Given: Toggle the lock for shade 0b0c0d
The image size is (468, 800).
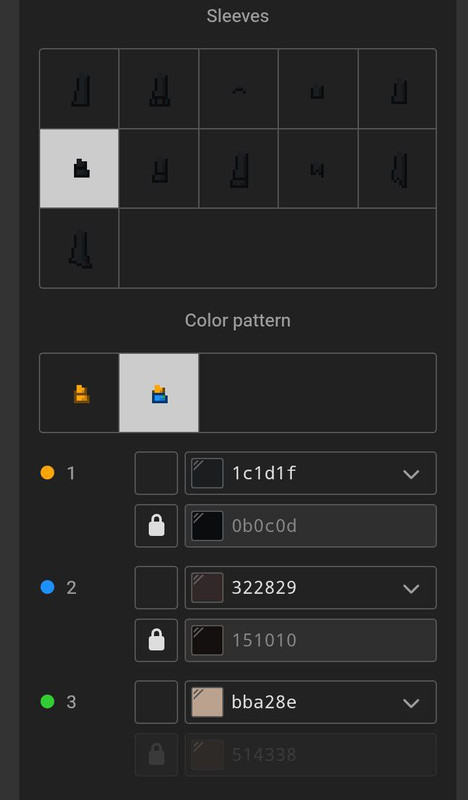Looking at the screenshot, I should pyautogui.click(x=156, y=526).
